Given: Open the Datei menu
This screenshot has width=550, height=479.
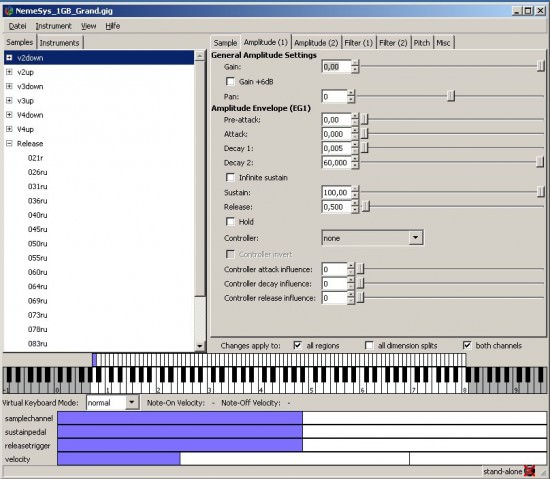Looking at the screenshot, I should click(17, 26).
